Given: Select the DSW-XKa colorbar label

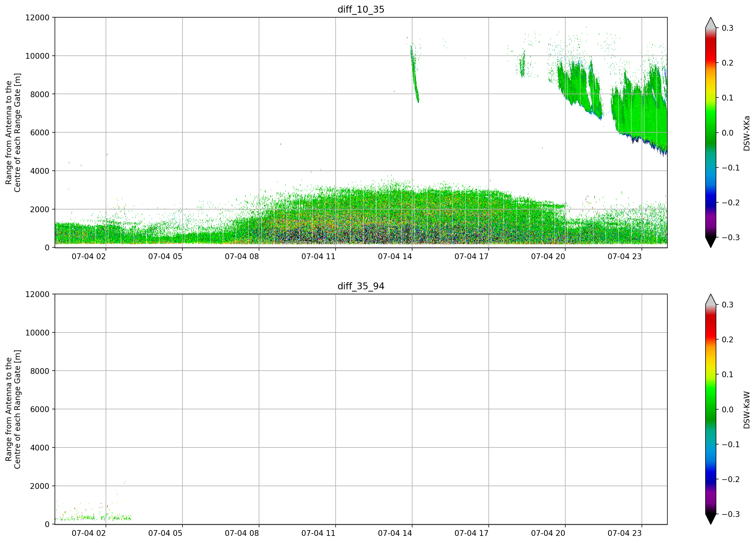Looking at the screenshot, I should (x=747, y=133).
